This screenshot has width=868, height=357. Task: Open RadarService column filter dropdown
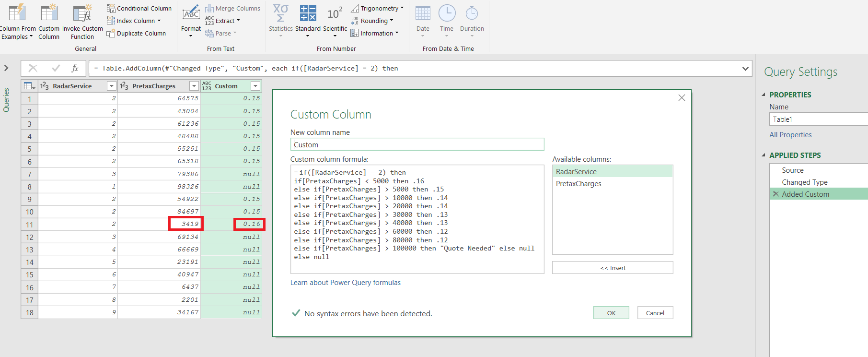tap(112, 86)
